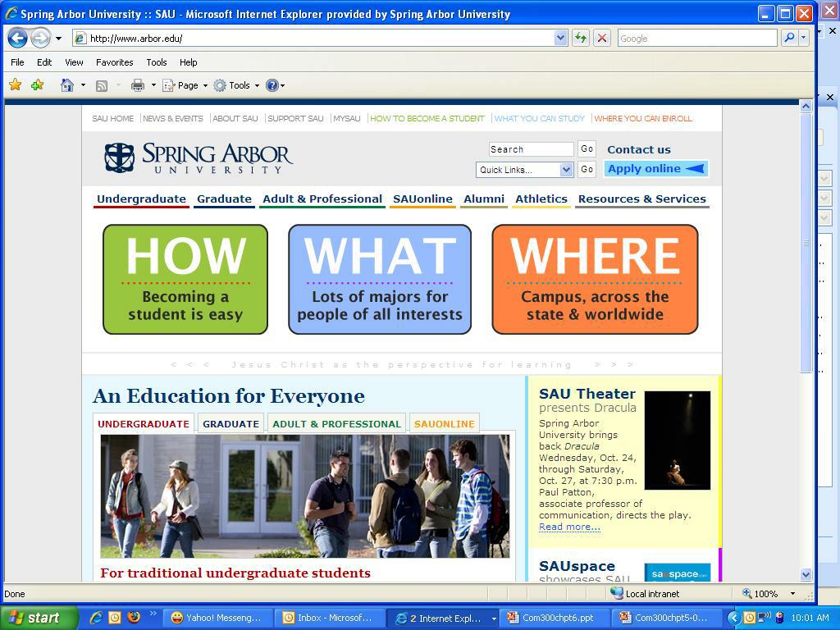This screenshot has width=840, height=630.
Task: Open Yahoo! Messenger taskbar item
Action: pyautogui.click(x=217, y=618)
